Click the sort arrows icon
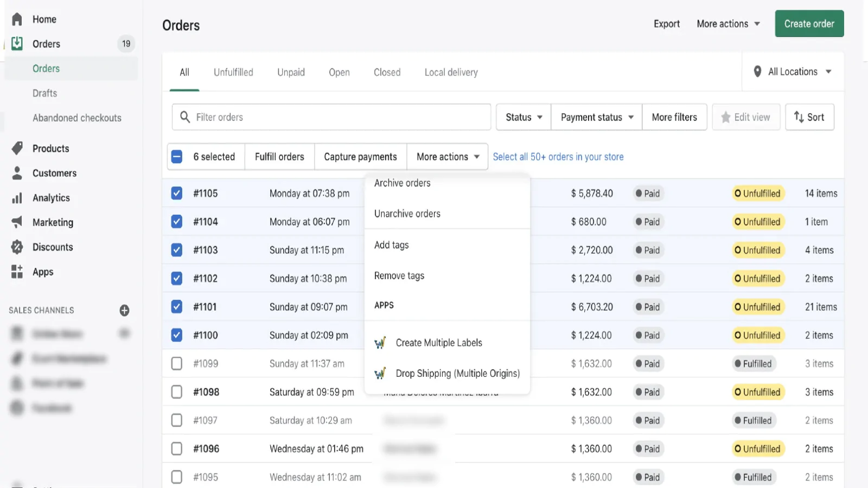 pos(799,117)
